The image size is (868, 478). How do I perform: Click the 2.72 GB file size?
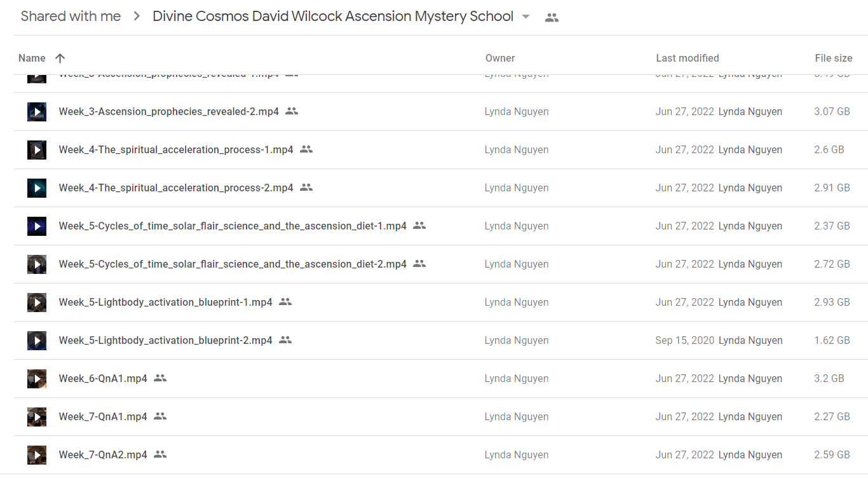pos(832,264)
